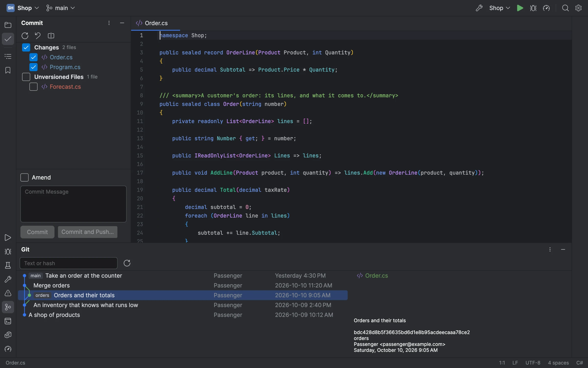Hide the Git tool window
The width and height of the screenshot is (588, 368).
[563, 250]
